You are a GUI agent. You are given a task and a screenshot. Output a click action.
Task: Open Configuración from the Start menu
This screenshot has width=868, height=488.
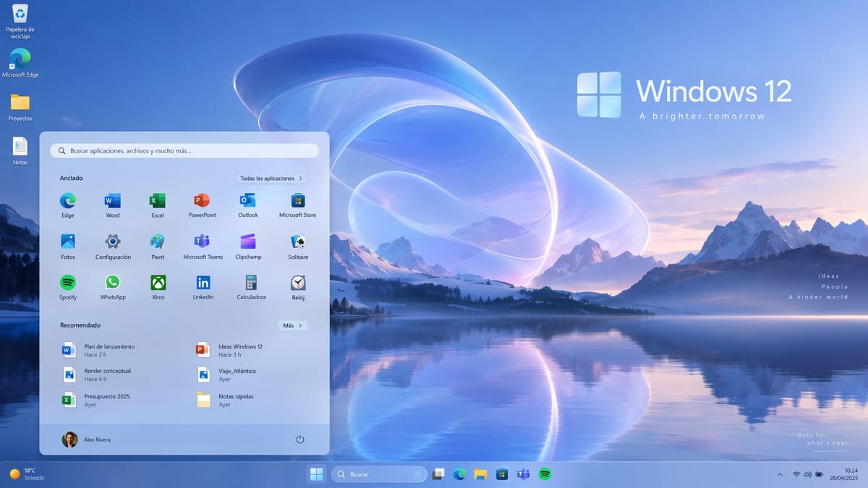pos(113,246)
